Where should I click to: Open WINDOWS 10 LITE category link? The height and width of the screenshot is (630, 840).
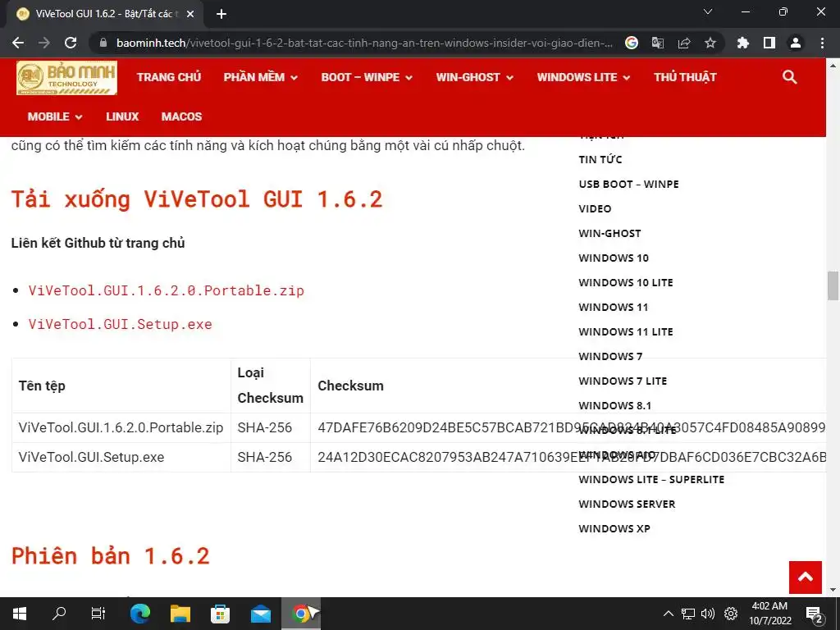[x=626, y=282]
